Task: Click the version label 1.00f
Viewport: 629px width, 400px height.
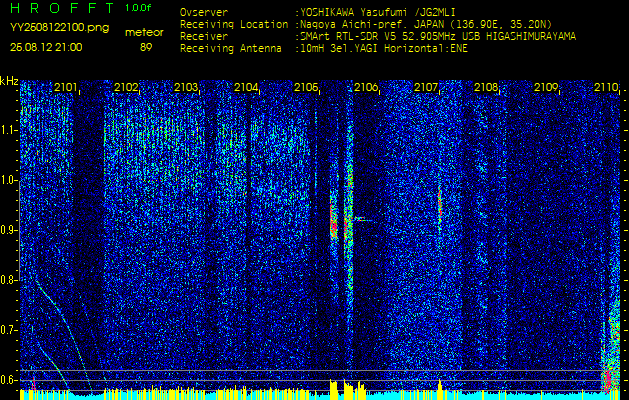Action: tap(138, 8)
